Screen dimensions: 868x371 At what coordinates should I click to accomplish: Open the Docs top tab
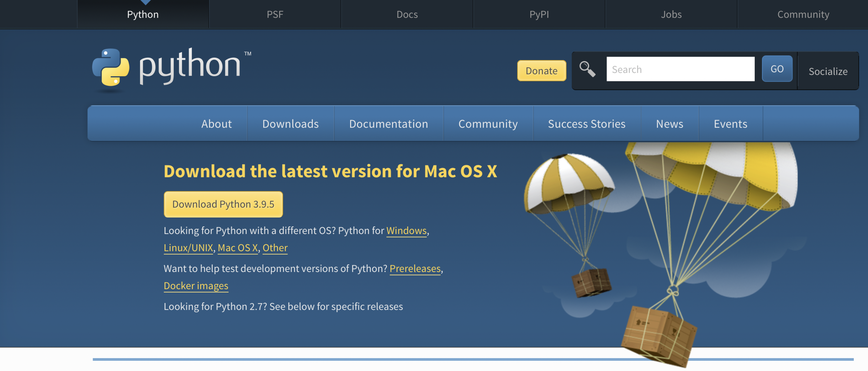(407, 14)
